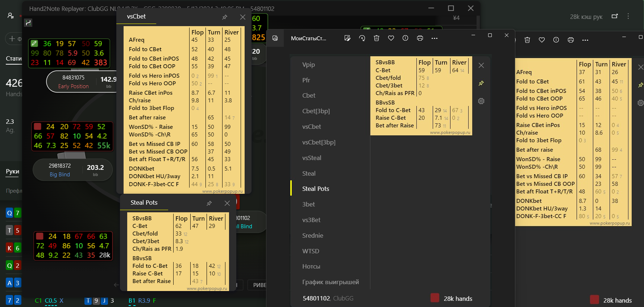
Task: Open the three-dots menu in the rightmost window
Action: (585, 40)
